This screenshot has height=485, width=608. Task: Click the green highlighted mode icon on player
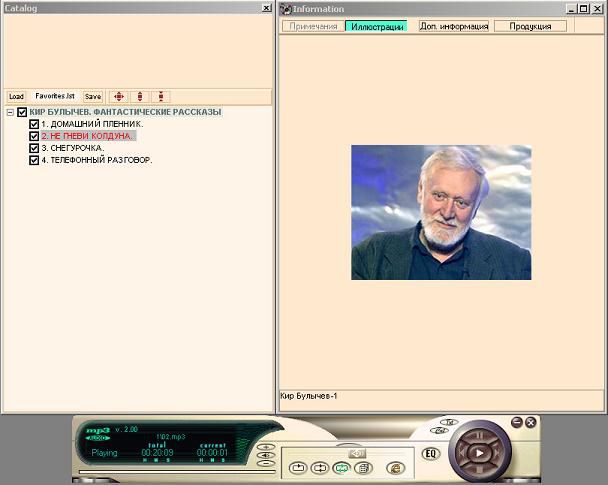[342, 468]
